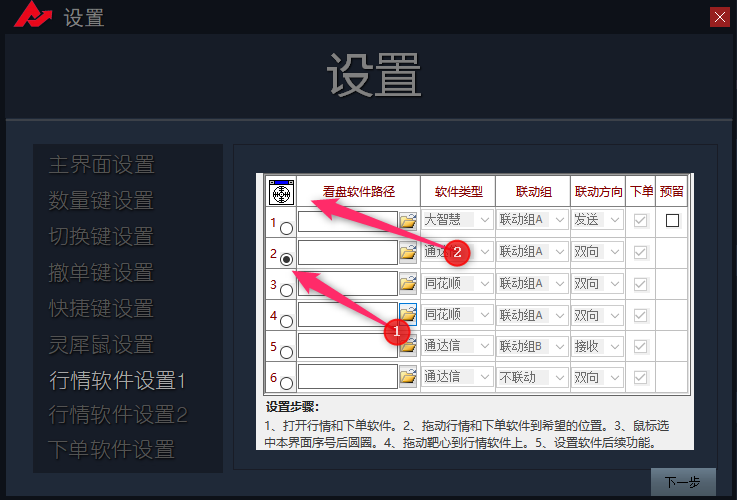Open 联动组A dropdown in row 1
The height and width of the screenshot is (500, 737).
coord(532,220)
